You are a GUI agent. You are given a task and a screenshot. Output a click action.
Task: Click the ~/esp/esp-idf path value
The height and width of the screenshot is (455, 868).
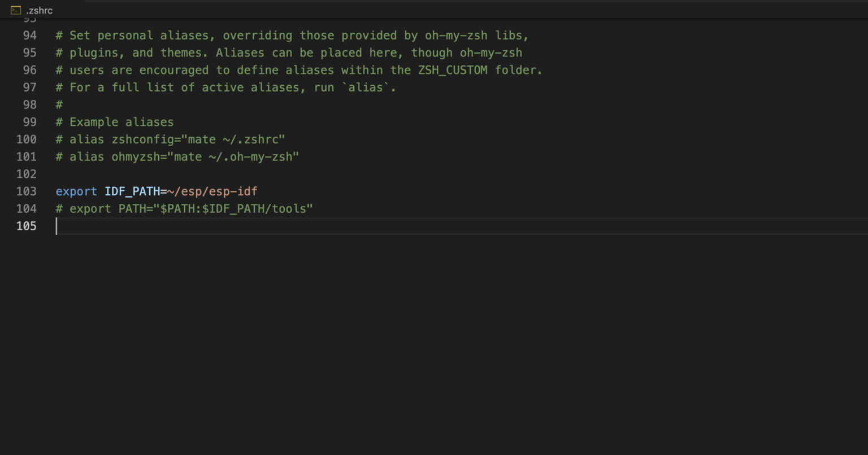pos(212,191)
